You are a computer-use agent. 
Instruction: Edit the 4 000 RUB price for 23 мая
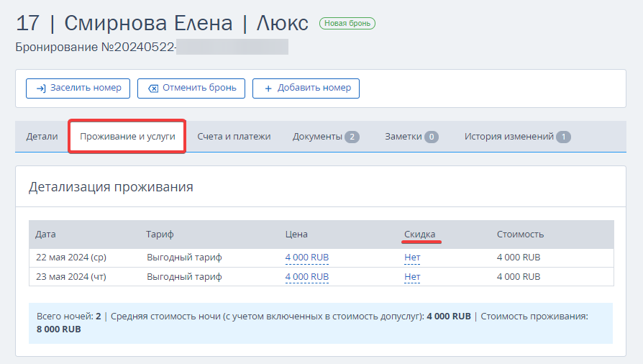[x=306, y=276]
